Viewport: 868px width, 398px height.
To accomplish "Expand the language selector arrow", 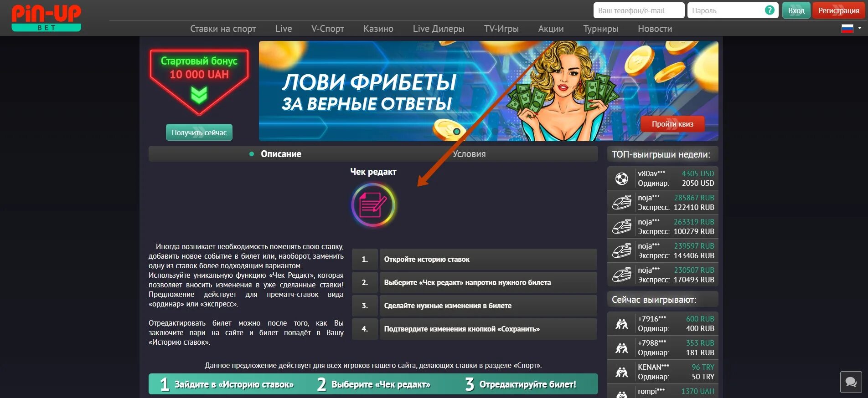I will tap(860, 28).
